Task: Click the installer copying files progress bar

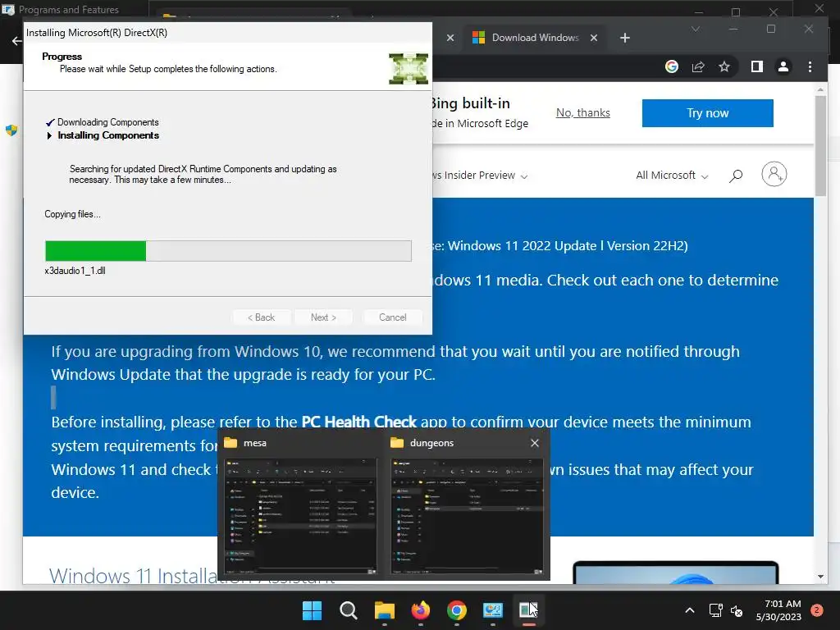Action: (228, 251)
